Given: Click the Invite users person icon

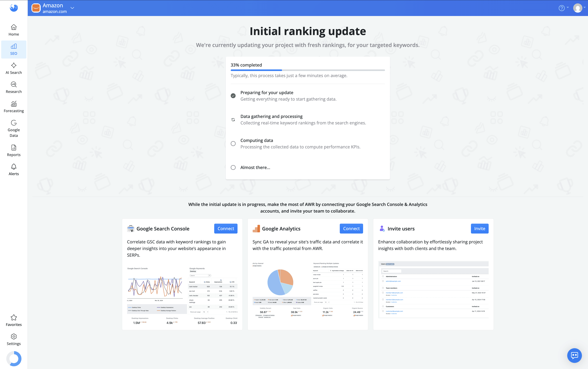Looking at the screenshot, I should pyautogui.click(x=382, y=229).
